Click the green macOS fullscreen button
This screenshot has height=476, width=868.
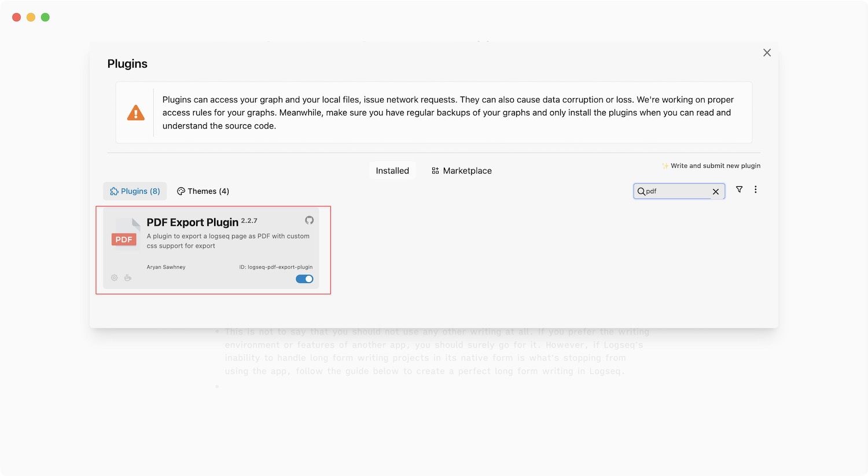[x=45, y=17]
